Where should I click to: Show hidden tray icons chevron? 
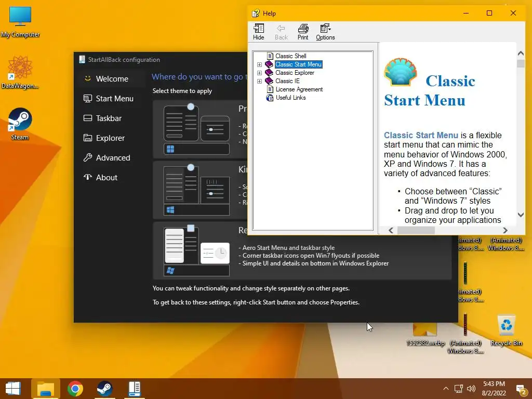click(446, 389)
